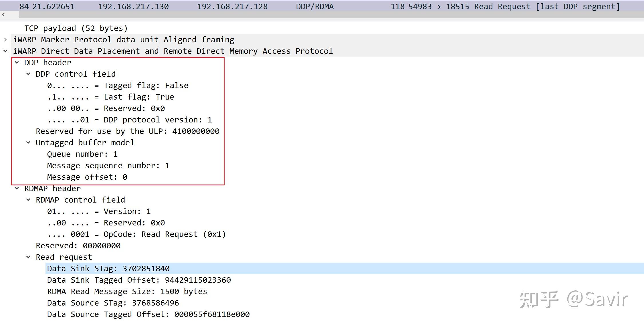This screenshot has height=325, width=644.
Task: Click RDMA Read Message Size field
Action: (x=127, y=292)
